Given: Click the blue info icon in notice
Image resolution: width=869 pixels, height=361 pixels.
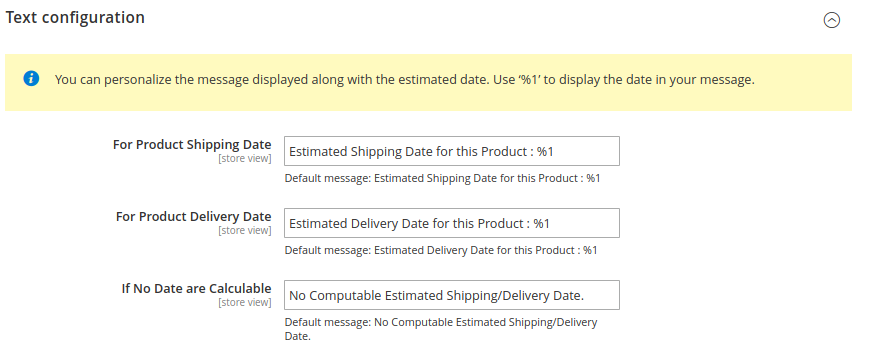Looking at the screenshot, I should coord(31,79).
